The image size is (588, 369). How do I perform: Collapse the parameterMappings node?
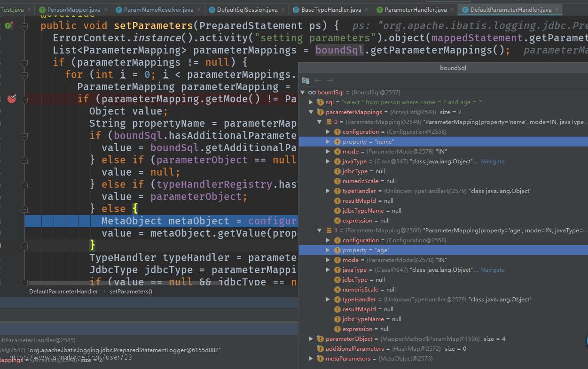pyautogui.click(x=311, y=112)
